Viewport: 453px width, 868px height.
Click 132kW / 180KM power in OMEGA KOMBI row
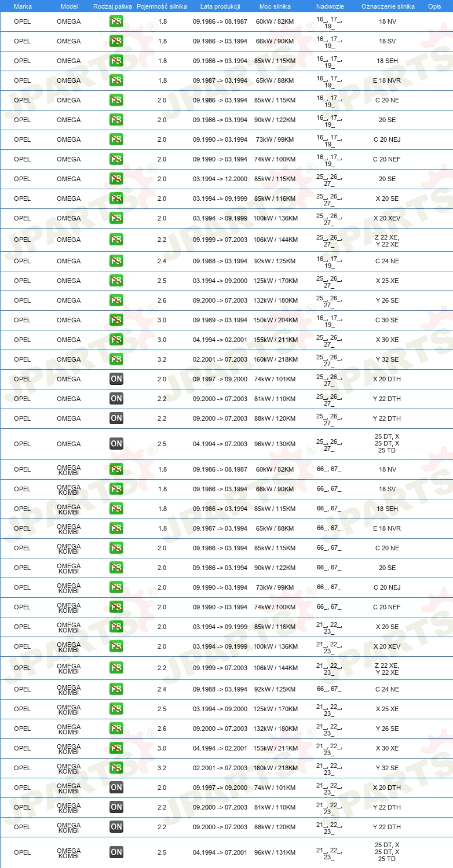click(x=275, y=729)
